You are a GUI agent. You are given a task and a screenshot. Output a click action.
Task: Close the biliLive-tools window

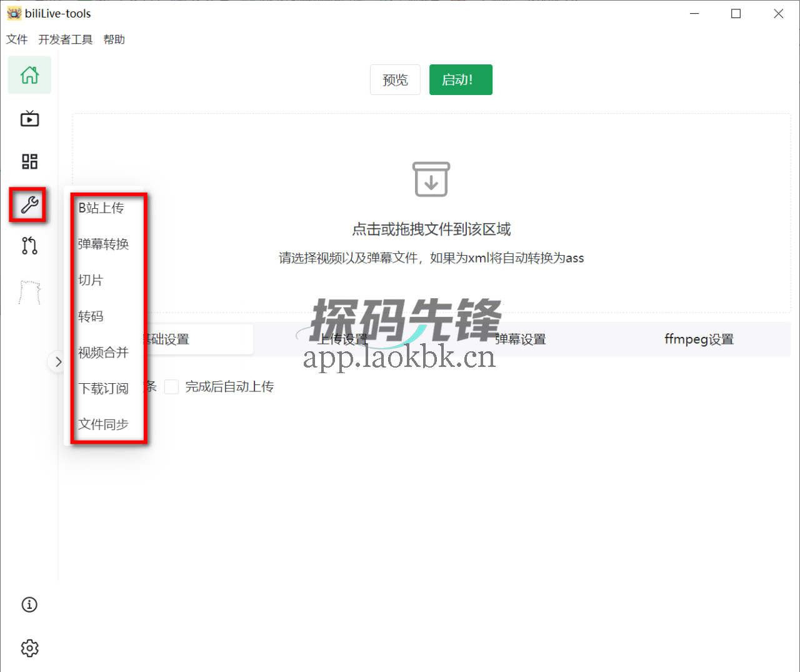tap(779, 13)
